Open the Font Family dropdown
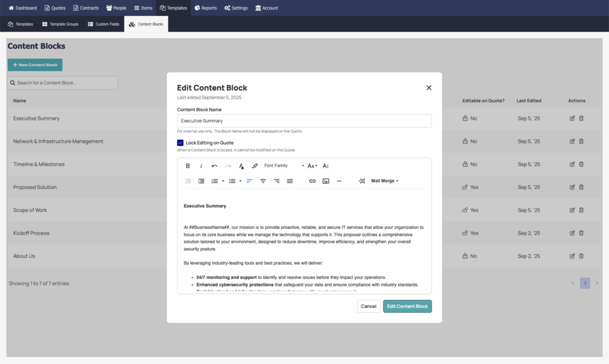 (x=284, y=166)
